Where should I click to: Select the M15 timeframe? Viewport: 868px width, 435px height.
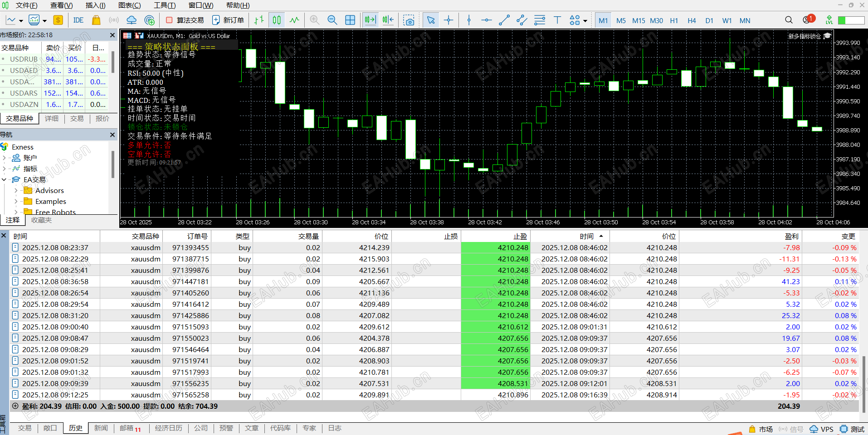639,20
